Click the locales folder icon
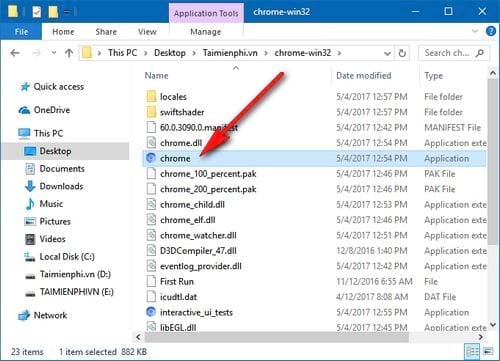 pos(151,97)
